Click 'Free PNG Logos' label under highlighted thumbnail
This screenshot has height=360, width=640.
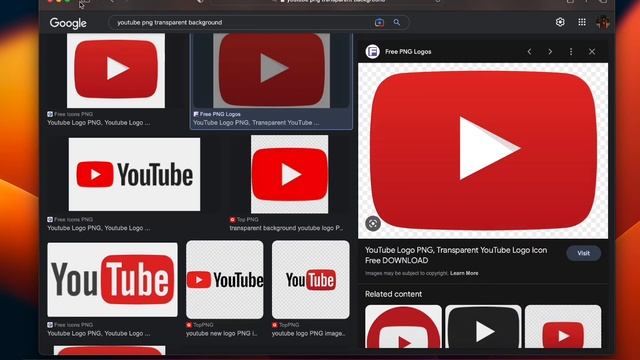pos(220,114)
